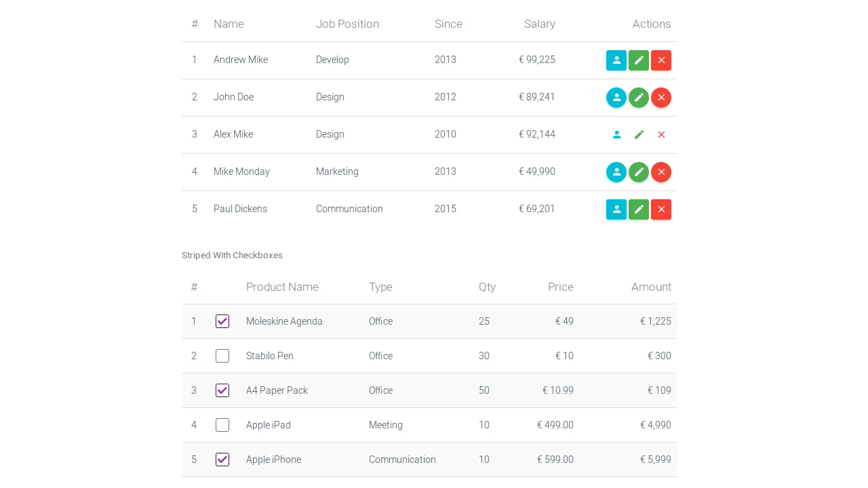Delete Mike Monday's record with the X icon
868x488 pixels.
coord(661,172)
